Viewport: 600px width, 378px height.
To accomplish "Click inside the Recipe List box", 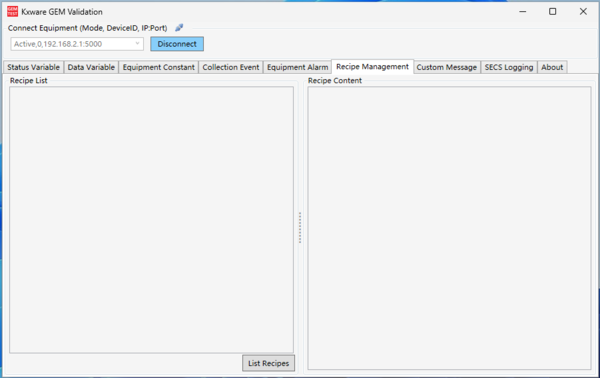I will point(152,220).
